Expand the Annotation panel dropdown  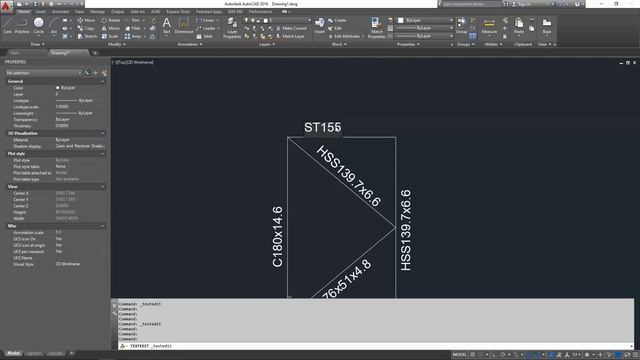pos(190,44)
